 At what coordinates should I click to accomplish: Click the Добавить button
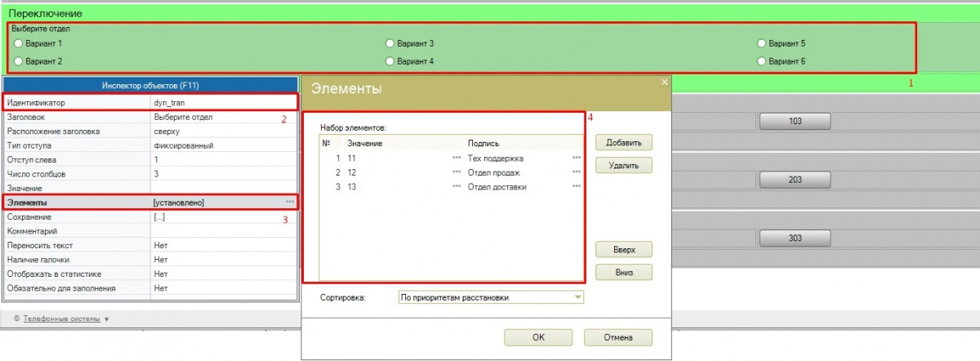[x=624, y=143]
